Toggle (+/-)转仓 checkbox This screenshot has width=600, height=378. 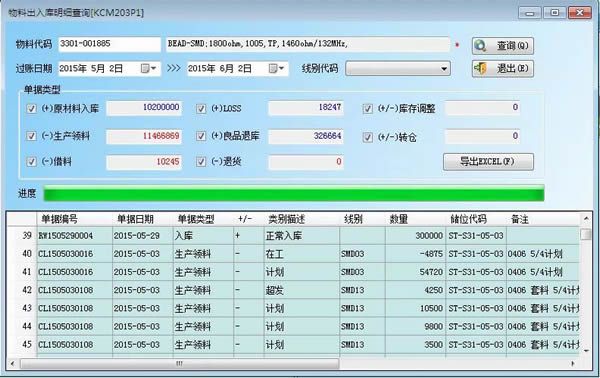tap(368, 137)
